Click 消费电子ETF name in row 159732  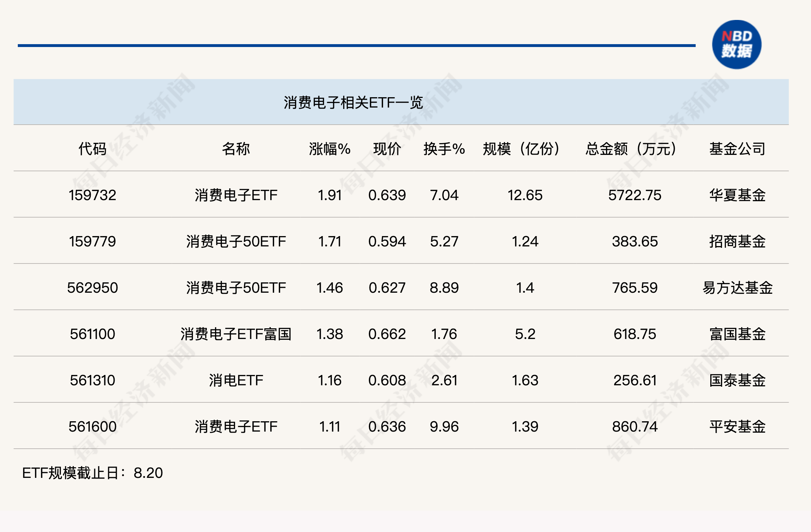[236, 195]
